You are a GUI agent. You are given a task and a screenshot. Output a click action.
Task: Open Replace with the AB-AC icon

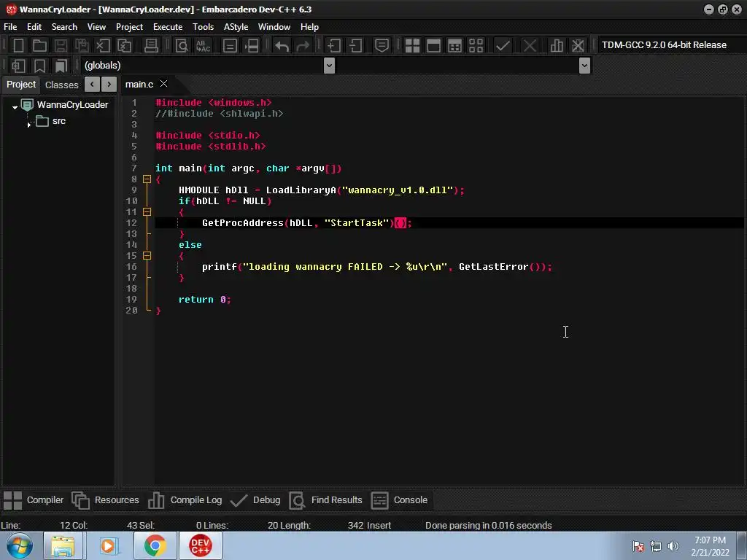203,46
